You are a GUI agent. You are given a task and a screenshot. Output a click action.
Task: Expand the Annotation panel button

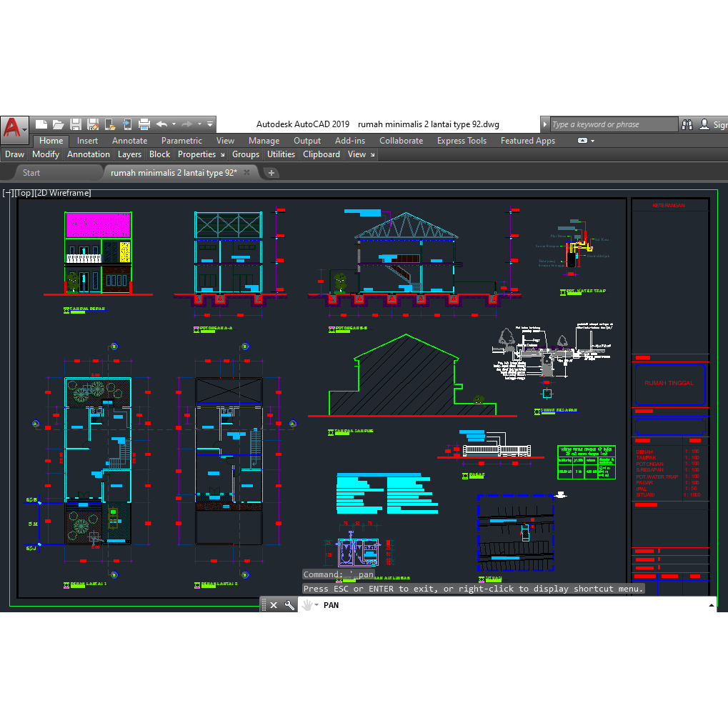tap(88, 154)
